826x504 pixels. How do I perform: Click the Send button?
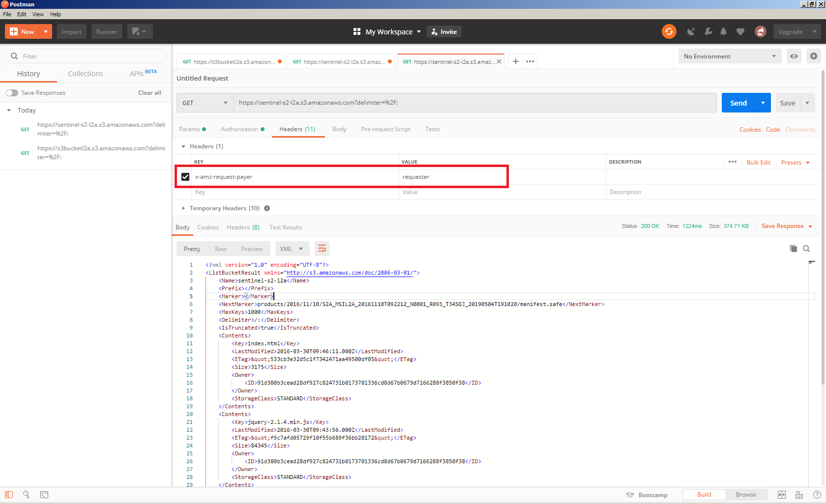(738, 103)
